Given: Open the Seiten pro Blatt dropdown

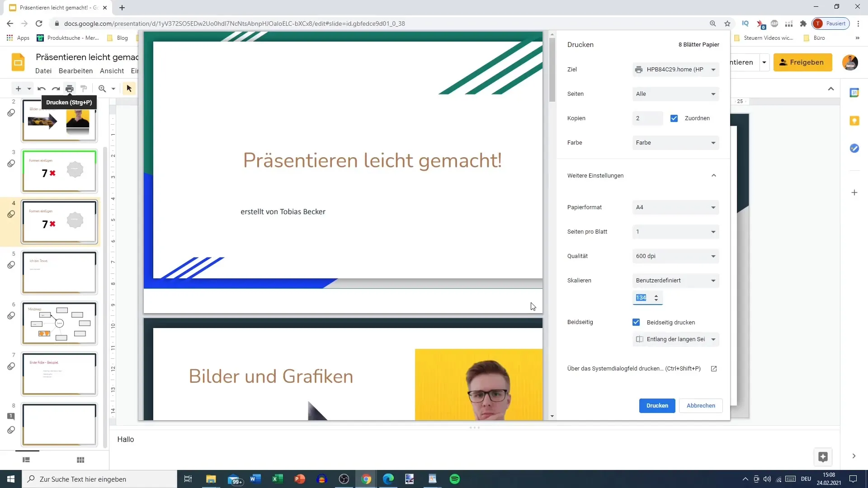Looking at the screenshot, I should pos(676,232).
